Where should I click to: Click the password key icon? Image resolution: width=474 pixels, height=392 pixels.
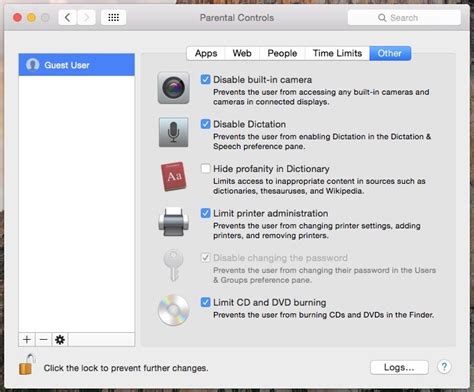point(173,266)
